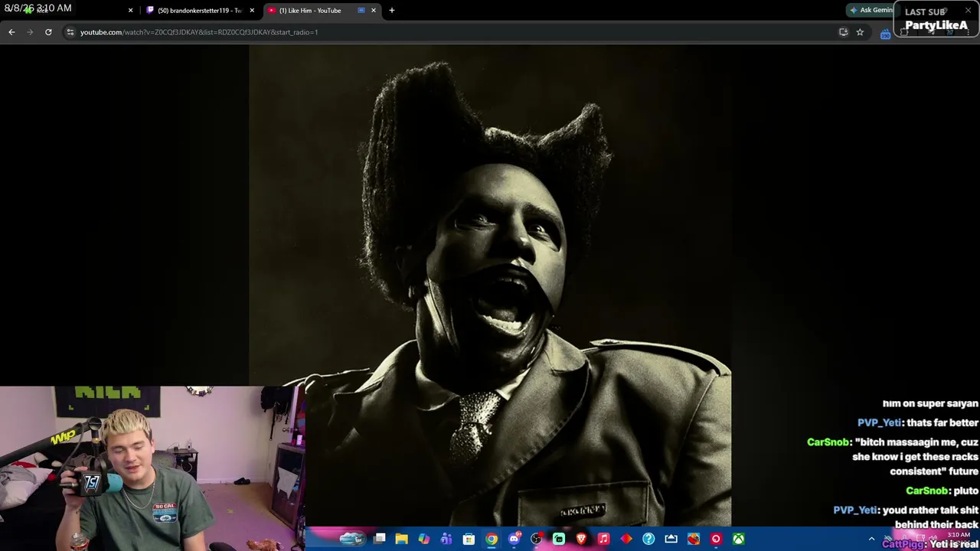Open the Get Help question mark app
980x551 pixels.
(648, 540)
